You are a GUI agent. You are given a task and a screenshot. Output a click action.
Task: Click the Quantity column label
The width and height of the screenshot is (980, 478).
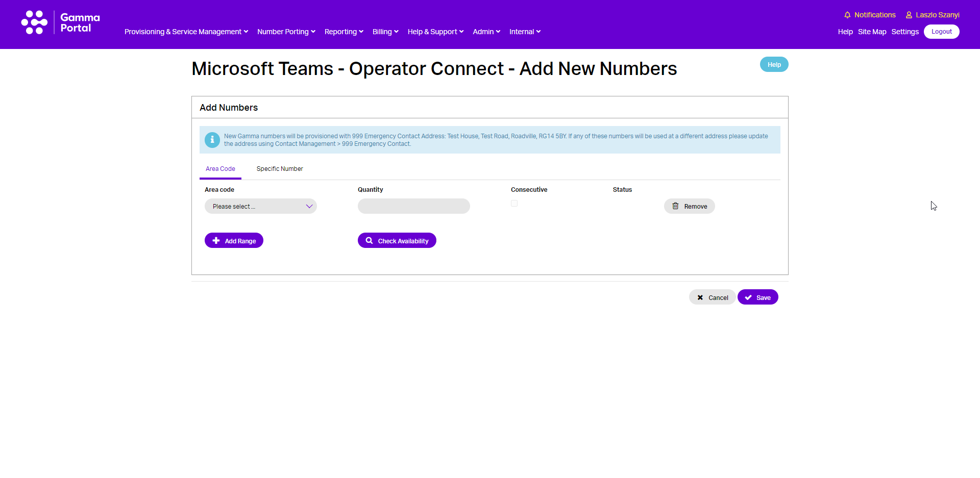tap(370, 190)
